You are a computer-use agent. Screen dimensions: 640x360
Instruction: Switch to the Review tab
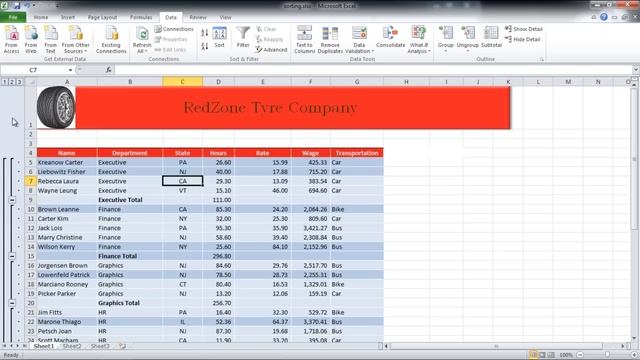tap(198, 17)
